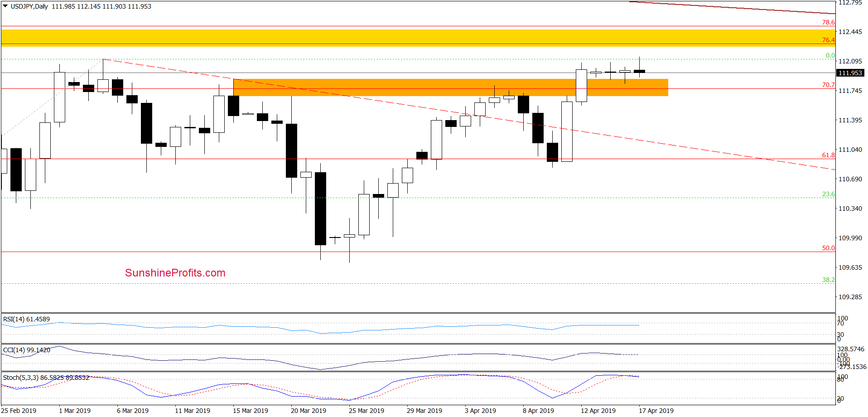Click the 17 Apr 2019 date label
This screenshot has height=417, width=868.
pyautogui.click(x=656, y=411)
